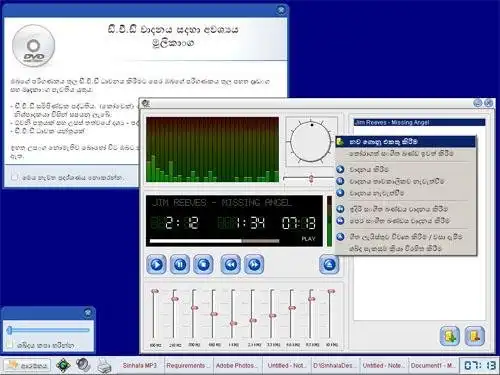Image resolution: width=500 pixels, height=375 pixels.
Task: Choose the highlighted add-songs entry in context menu
Action: (x=406, y=142)
